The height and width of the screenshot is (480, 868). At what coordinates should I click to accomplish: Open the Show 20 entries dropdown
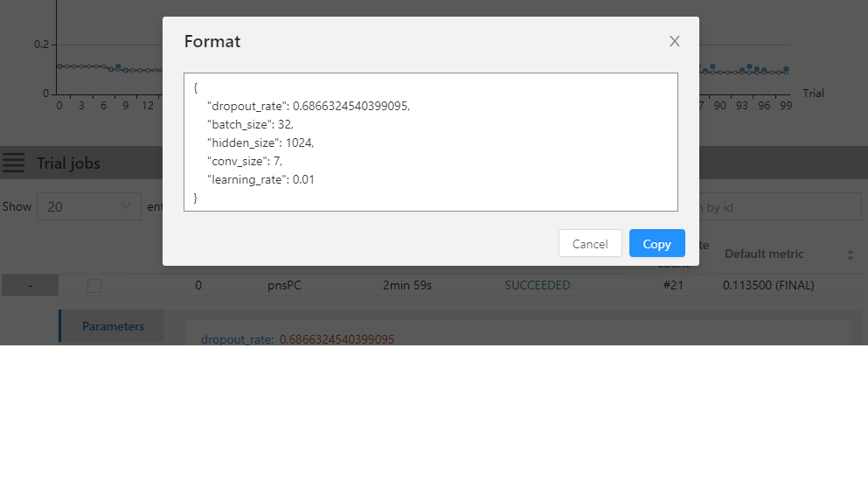pos(88,207)
